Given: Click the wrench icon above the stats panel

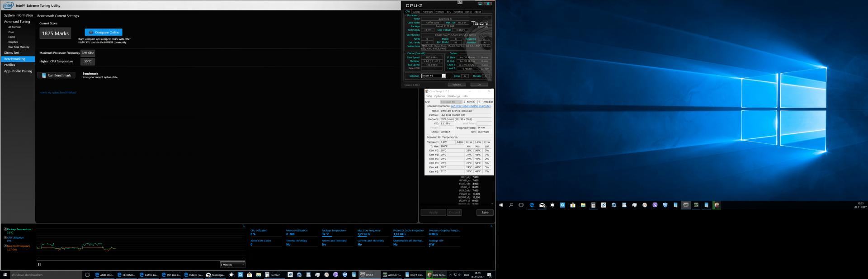Looking at the screenshot, I should coord(491,226).
